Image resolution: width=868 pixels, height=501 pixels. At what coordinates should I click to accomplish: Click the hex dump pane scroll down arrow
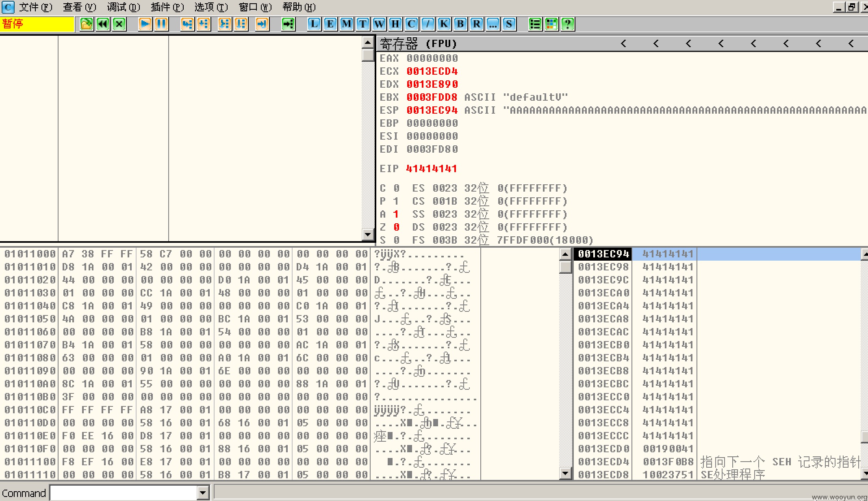click(x=565, y=473)
